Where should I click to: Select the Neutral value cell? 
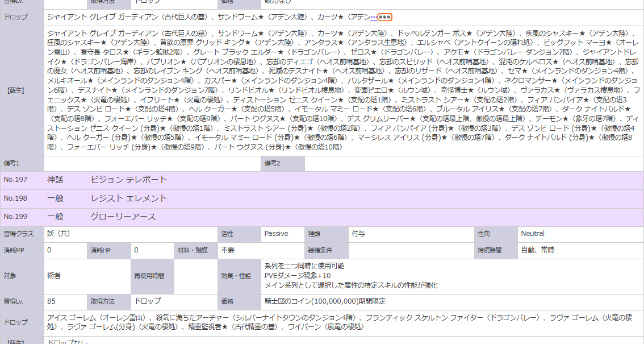[581, 234]
